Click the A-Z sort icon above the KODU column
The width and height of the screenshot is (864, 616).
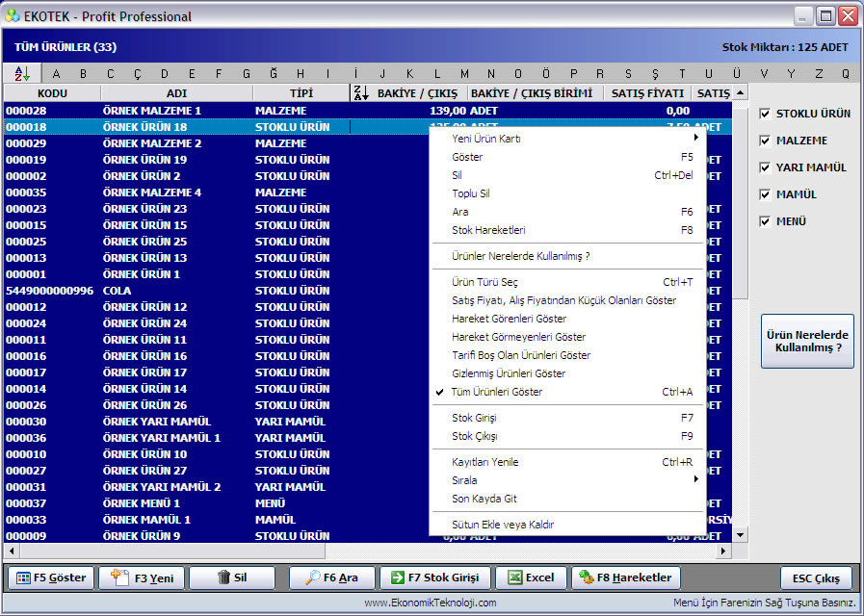[22, 73]
